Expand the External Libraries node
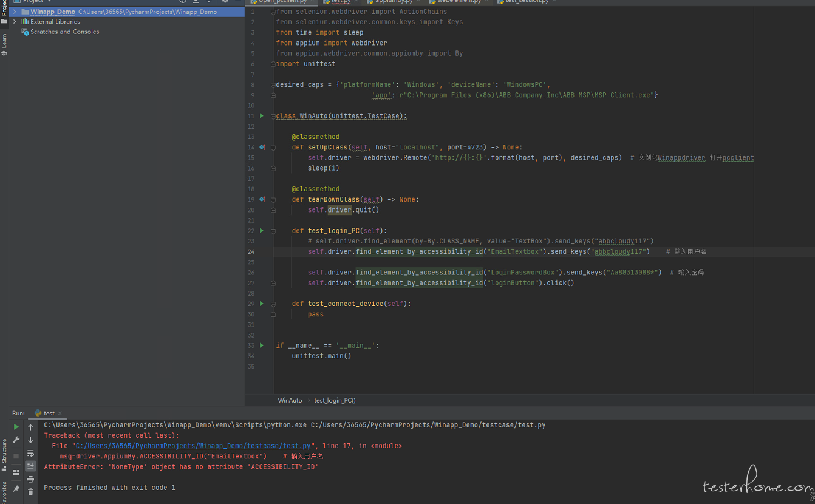Image resolution: width=815 pixels, height=504 pixels. point(15,21)
